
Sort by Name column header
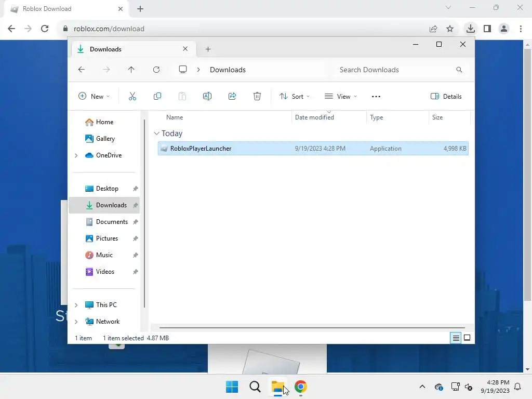[x=175, y=117]
